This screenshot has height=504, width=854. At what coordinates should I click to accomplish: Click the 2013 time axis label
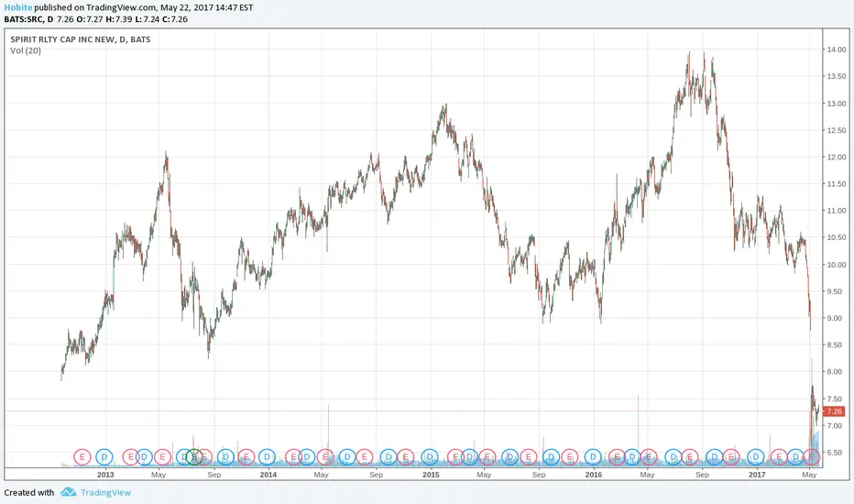(105, 475)
